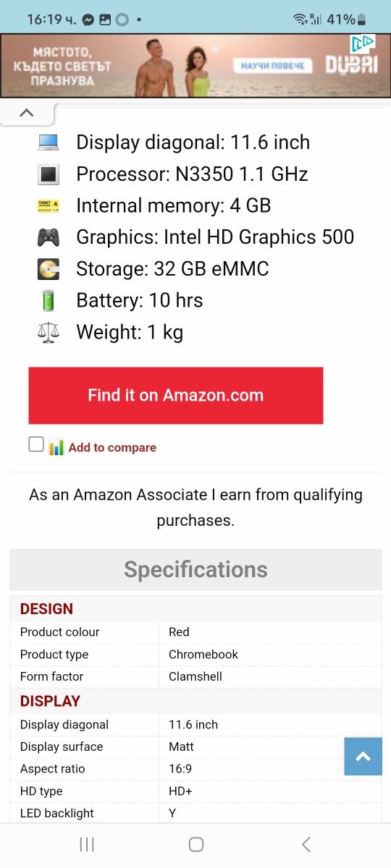Open the Dubai advertisement banner
Image resolution: width=391 pixels, height=868 pixels.
point(195,66)
